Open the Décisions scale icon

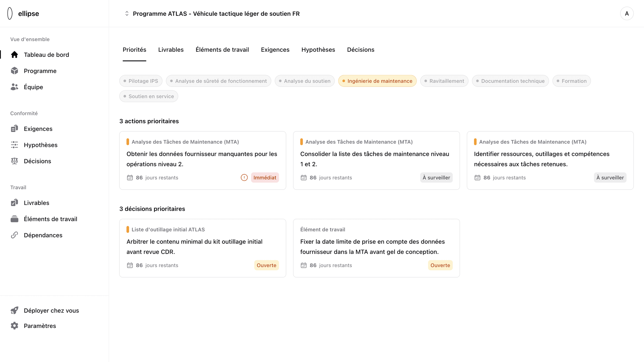coord(14,161)
